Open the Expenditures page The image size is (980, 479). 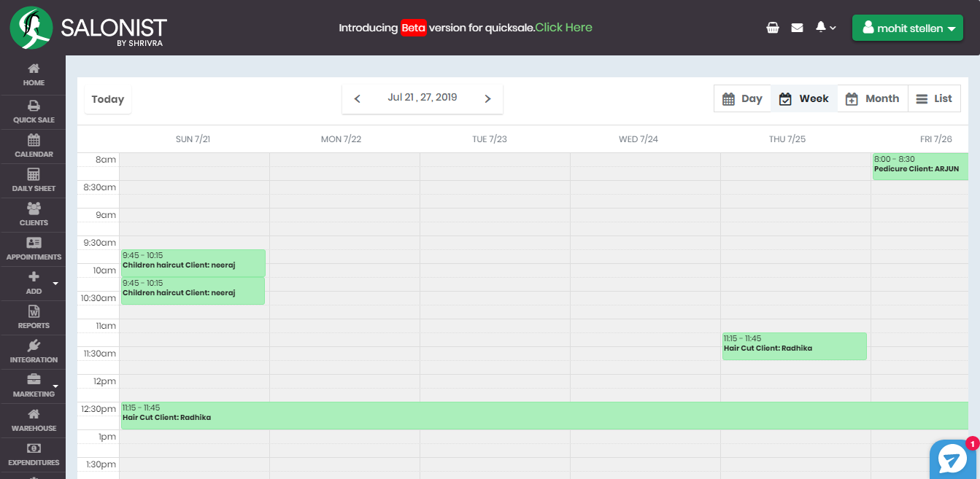33,453
